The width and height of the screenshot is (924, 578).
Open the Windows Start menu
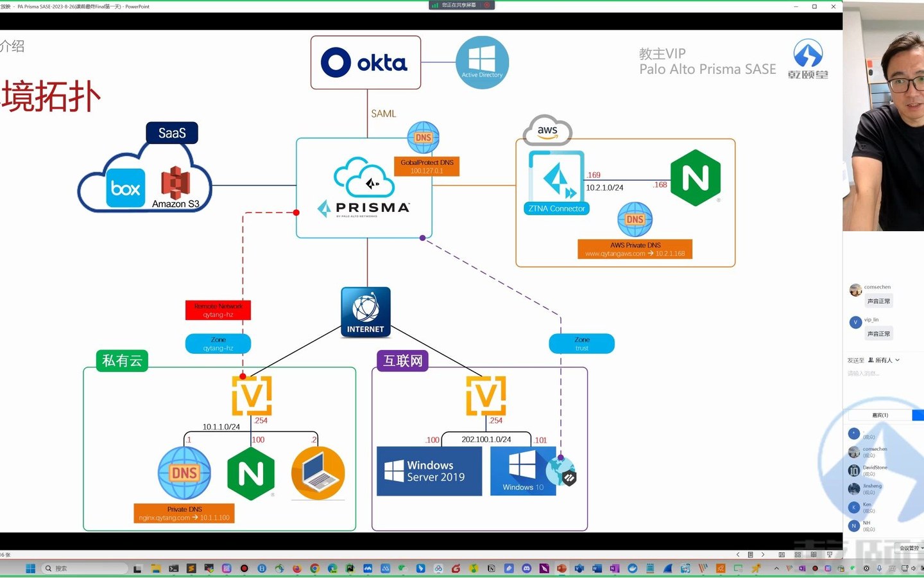tap(30, 568)
